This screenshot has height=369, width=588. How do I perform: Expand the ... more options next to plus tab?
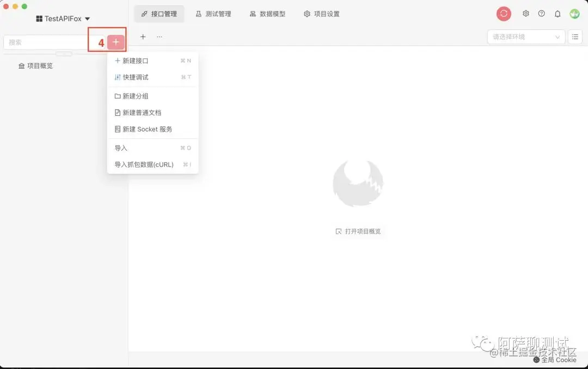[x=160, y=36]
